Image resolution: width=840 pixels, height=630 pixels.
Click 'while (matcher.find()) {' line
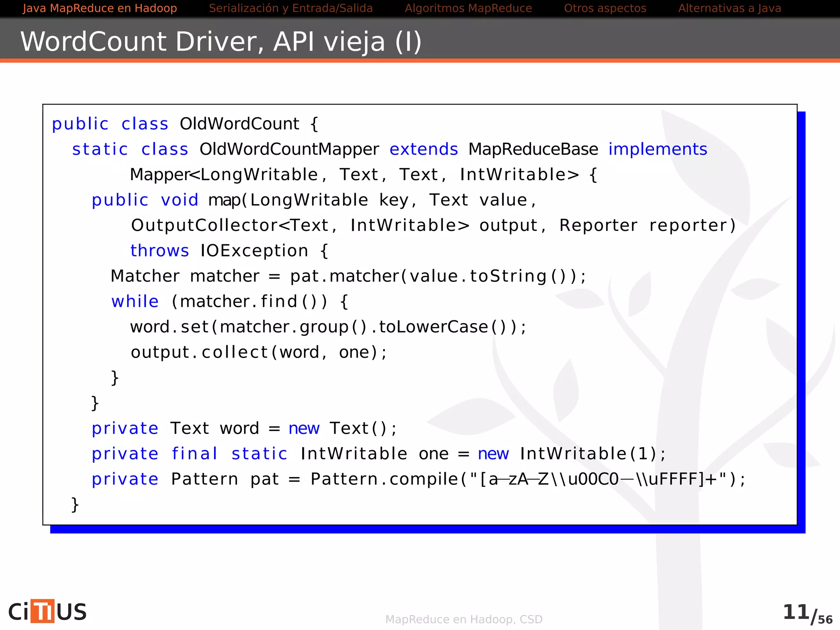pos(230,301)
